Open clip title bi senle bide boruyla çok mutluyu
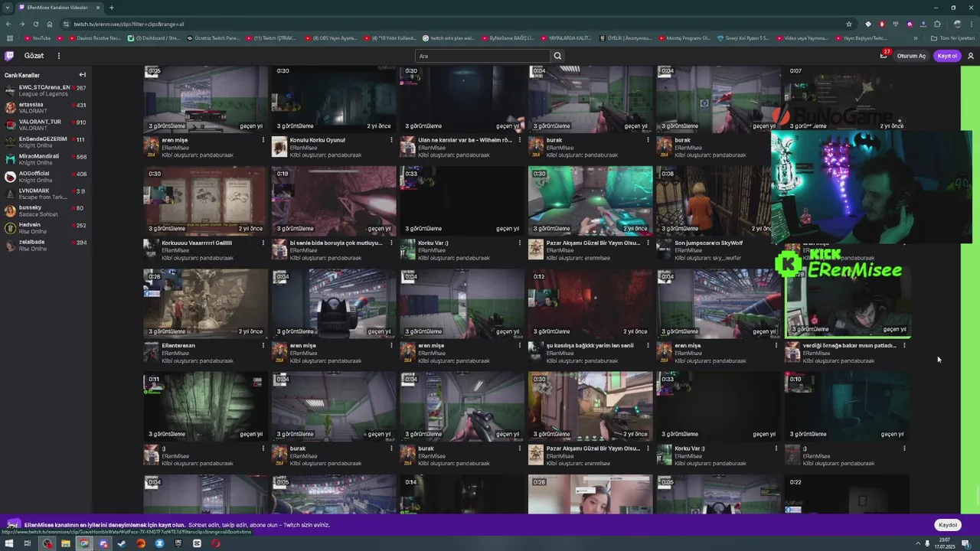This screenshot has width=980, height=551. (x=336, y=243)
